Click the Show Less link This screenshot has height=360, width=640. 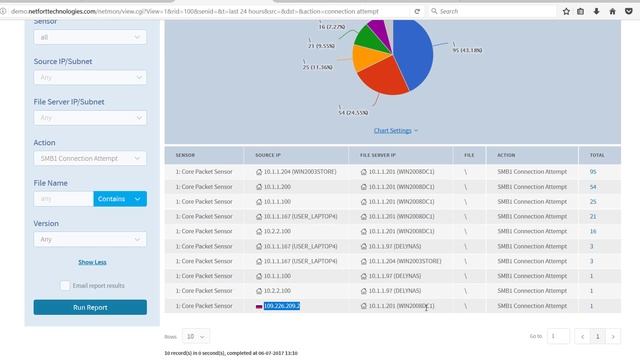coord(92,262)
